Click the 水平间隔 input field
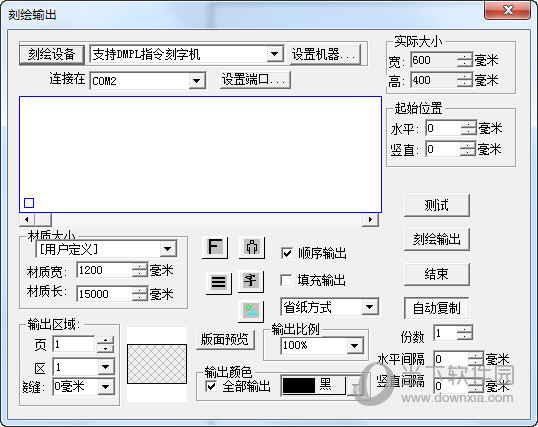Image resolution: width=538 pixels, height=427 pixels. point(452,359)
